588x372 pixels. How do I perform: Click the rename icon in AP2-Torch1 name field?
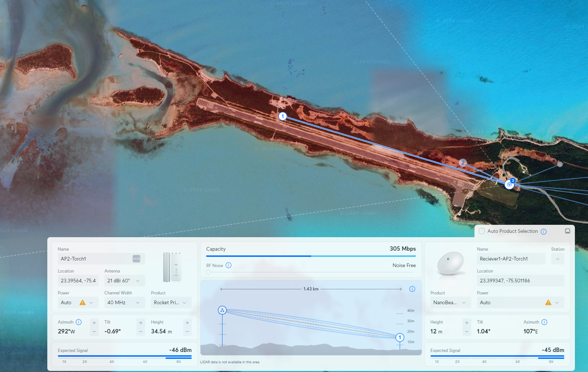[x=136, y=259]
